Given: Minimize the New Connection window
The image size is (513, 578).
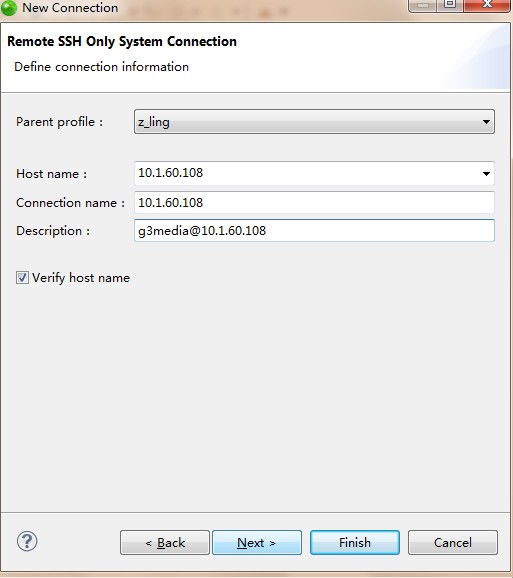Looking at the screenshot, I should coord(423,5).
